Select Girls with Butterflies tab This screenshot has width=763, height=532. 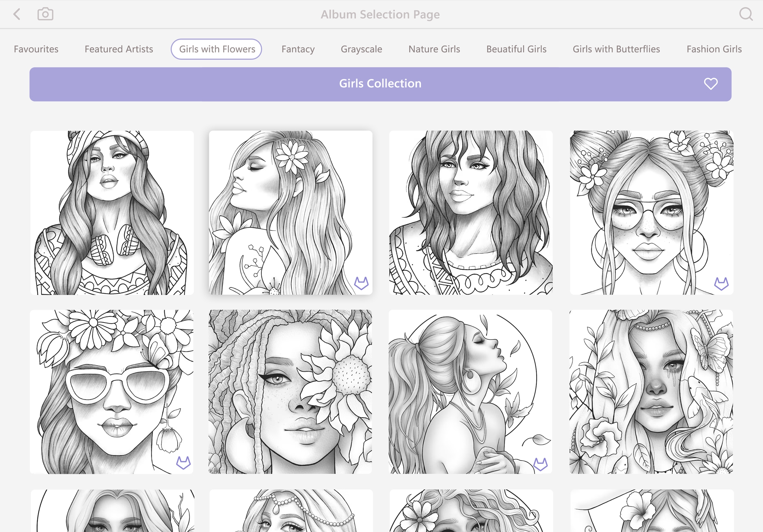[616, 49]
